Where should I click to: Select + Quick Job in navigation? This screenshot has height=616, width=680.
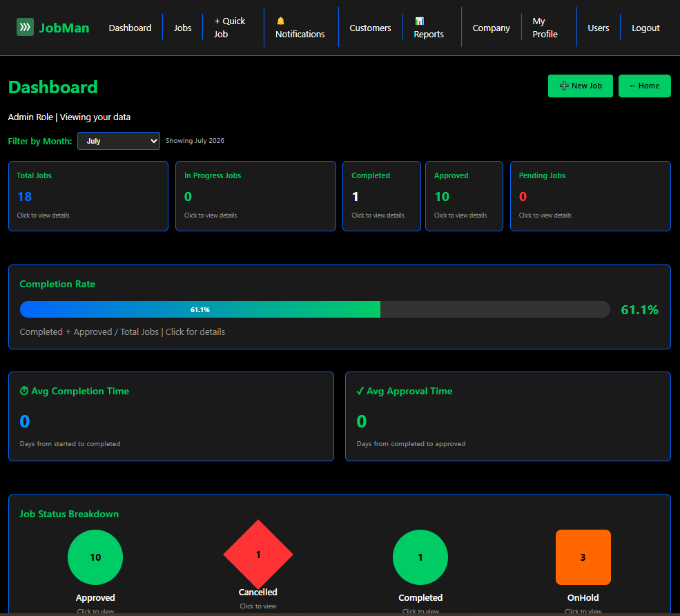coord(229,28)
